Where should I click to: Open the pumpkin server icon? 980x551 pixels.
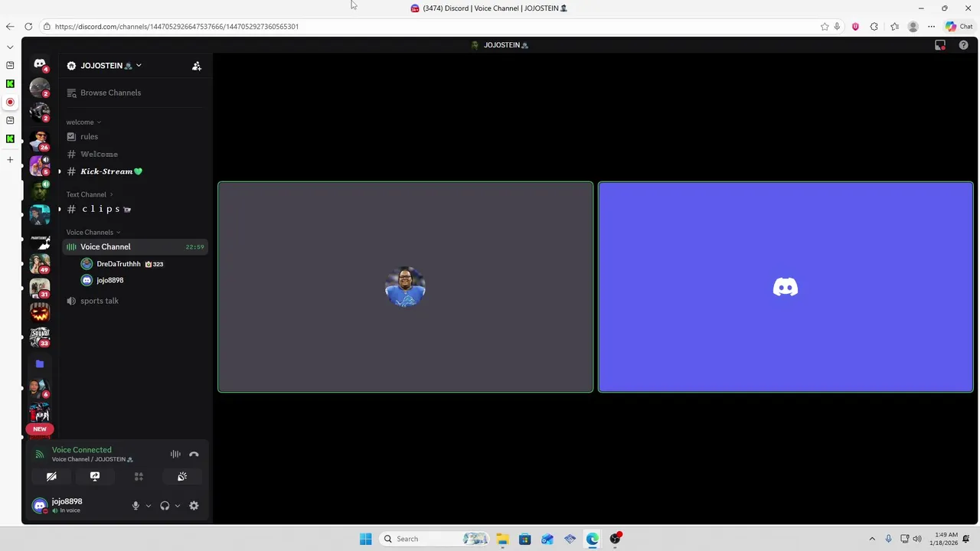point(39,312)
